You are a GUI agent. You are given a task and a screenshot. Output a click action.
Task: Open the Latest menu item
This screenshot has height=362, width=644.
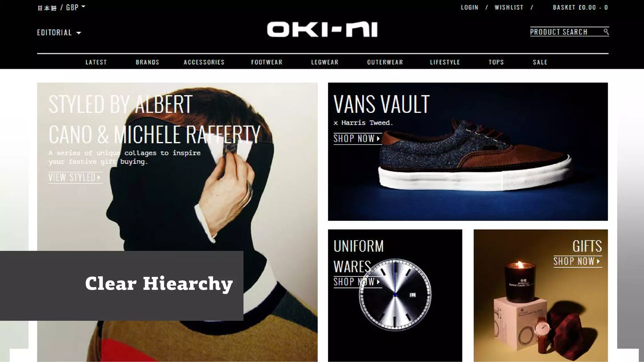(96, 62)
